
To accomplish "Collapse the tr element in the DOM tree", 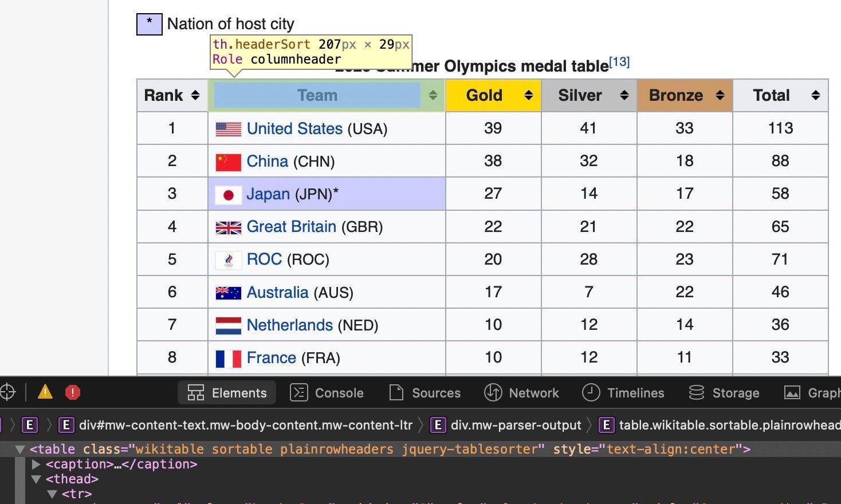I will point(52,493).
